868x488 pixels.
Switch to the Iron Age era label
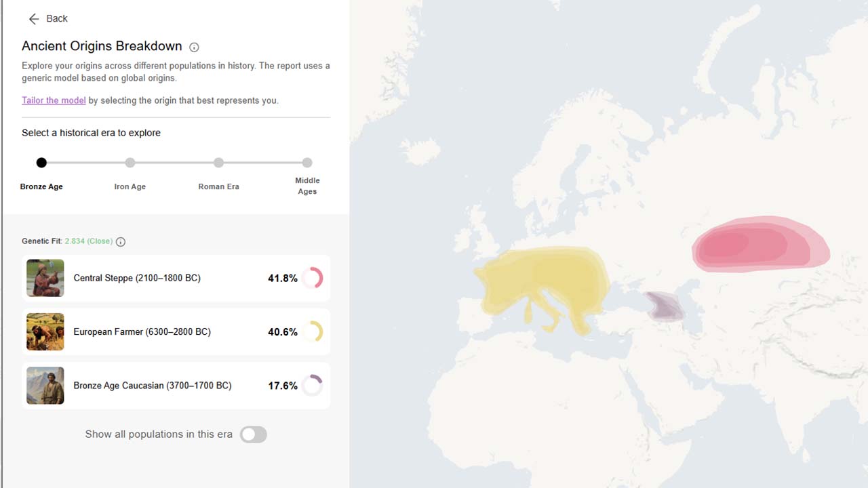[x=130, y=186]
